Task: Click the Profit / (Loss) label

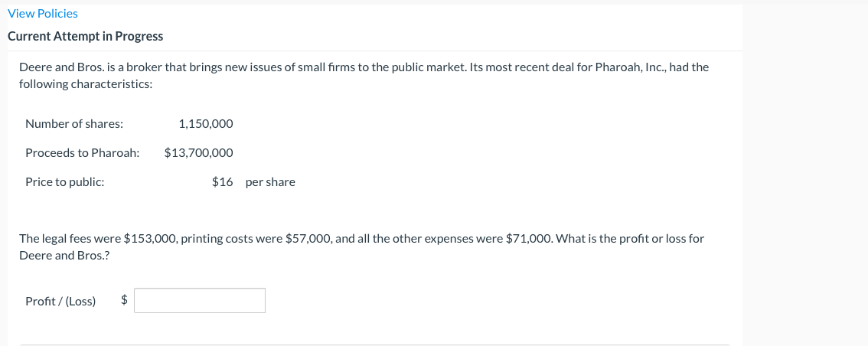Action: coord(60,301)
